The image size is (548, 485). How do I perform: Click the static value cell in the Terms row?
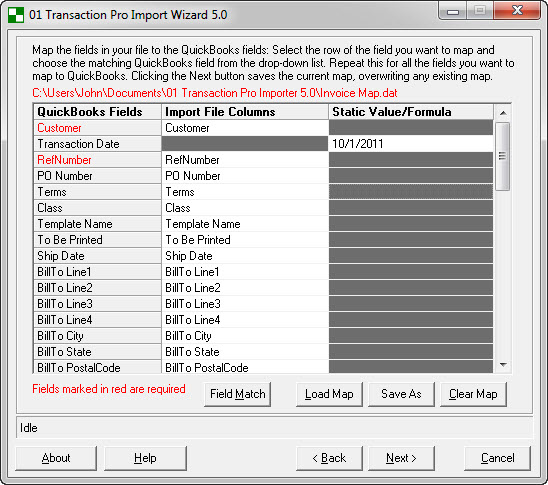click(x=411, y=192)
